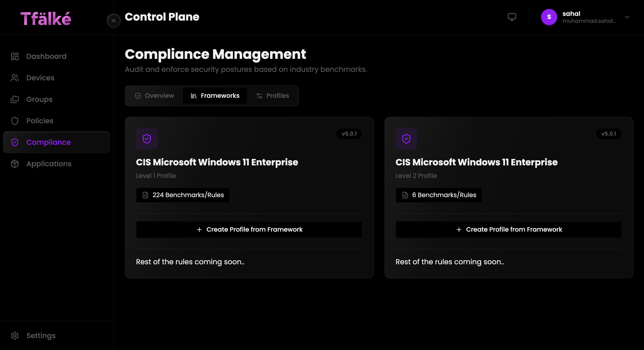Click the Applications cube icon

pos(15,164)
